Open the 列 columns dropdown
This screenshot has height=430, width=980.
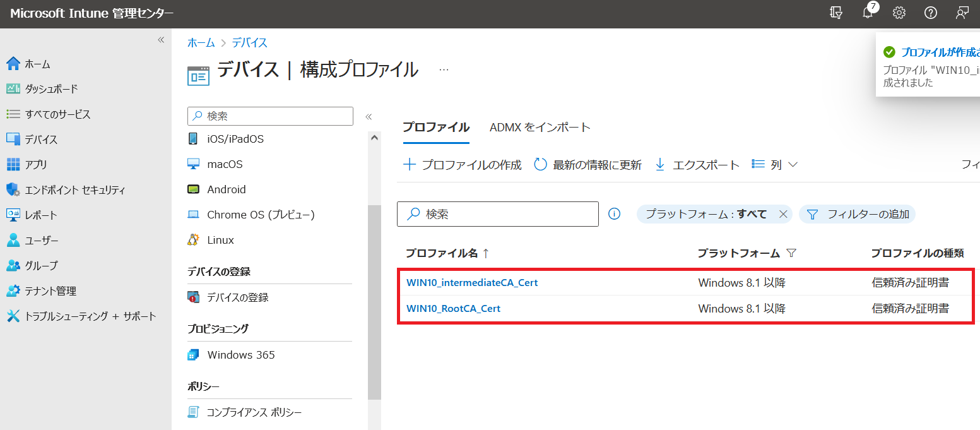pyautogui.click(x=775, y=165)
